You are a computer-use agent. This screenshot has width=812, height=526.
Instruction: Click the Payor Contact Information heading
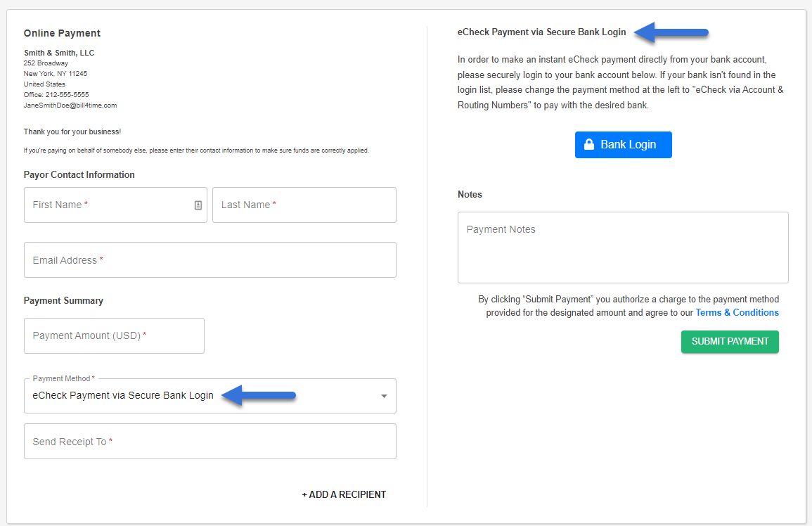79,174
